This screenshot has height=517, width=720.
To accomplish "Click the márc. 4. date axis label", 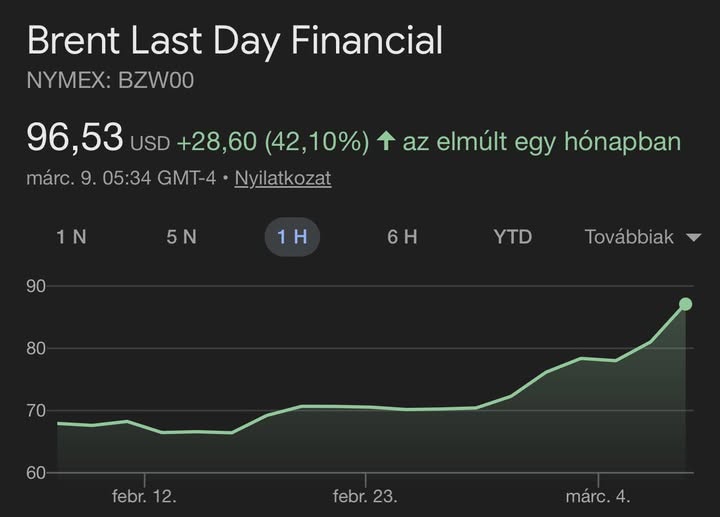I will click(x=597, y=496).
